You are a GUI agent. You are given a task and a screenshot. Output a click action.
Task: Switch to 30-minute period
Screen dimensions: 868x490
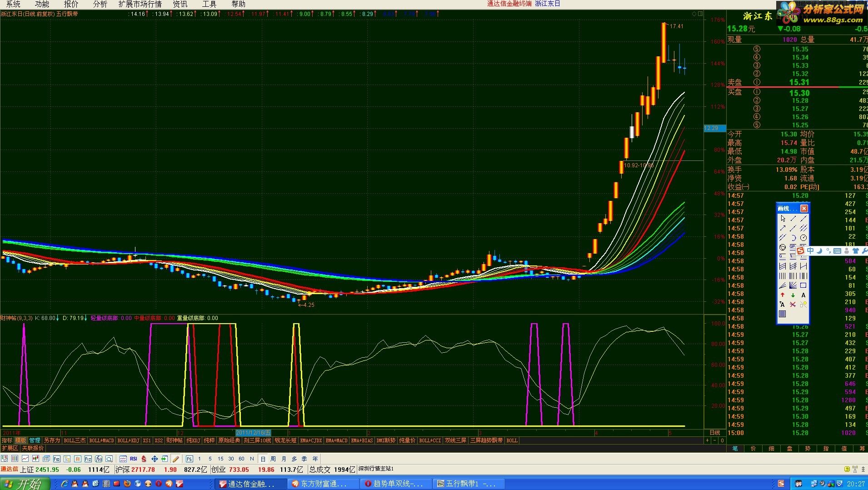tap(231, 459)
